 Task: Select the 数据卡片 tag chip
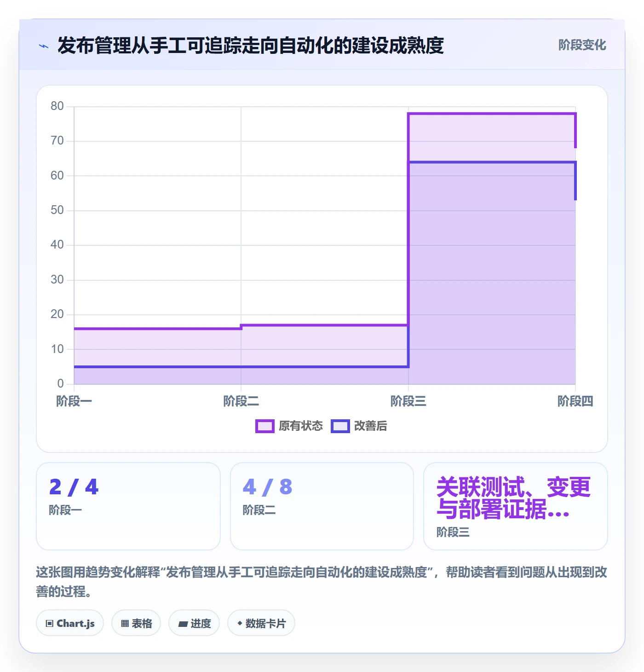tap(261, 623)
